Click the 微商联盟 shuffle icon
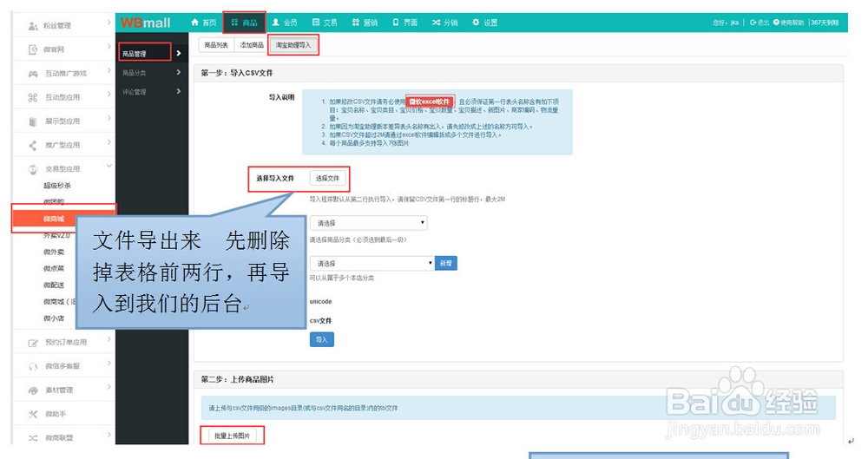 pyautogui.click(x=33, y=438)
